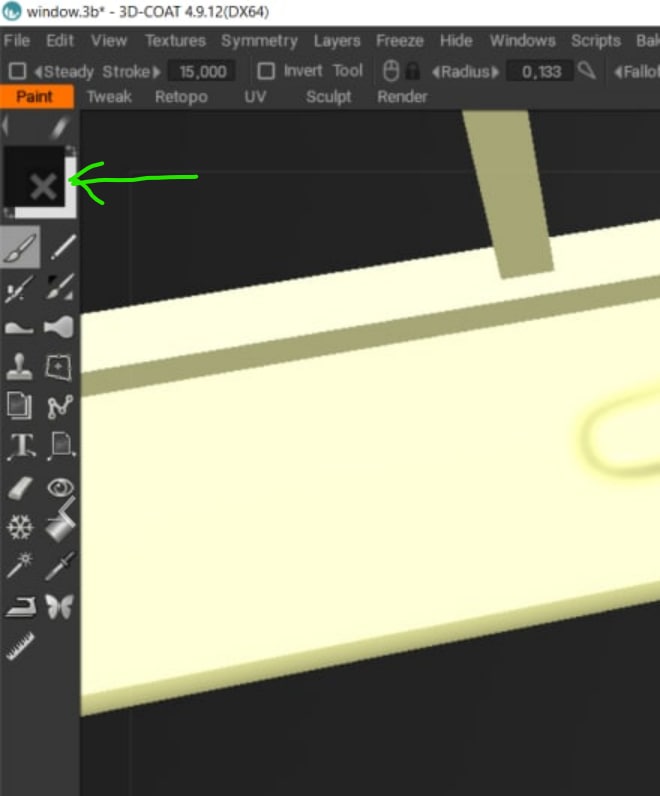Open the Symmetry menu
The image size is (660, 796).
(259, 41)
